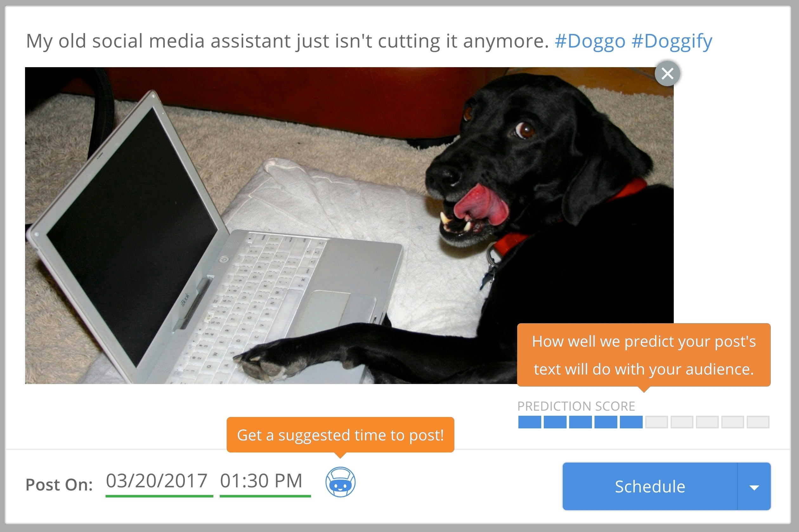Open the Schedule button dropdown arrow
Viewport: 799px width, 532px height.
tap(754, 486)
